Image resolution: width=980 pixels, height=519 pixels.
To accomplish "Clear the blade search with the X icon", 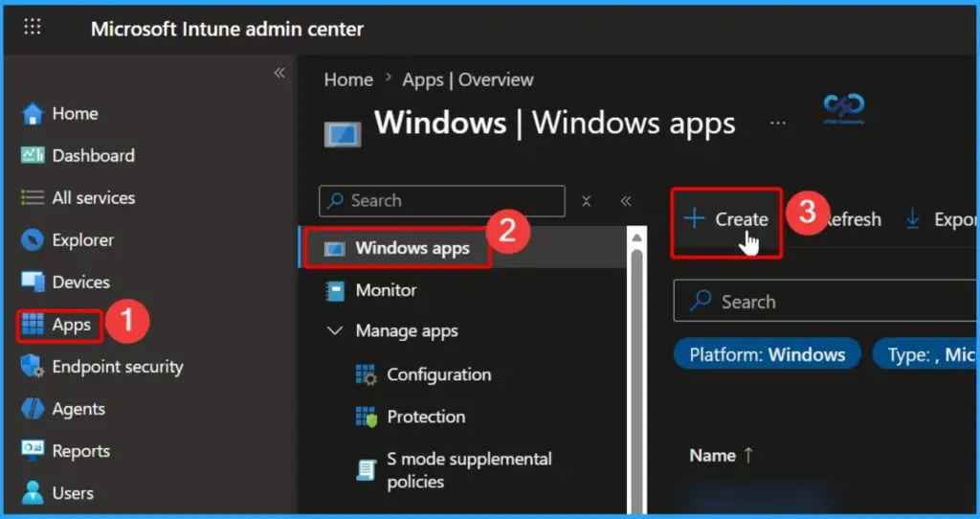I will 587,201.
